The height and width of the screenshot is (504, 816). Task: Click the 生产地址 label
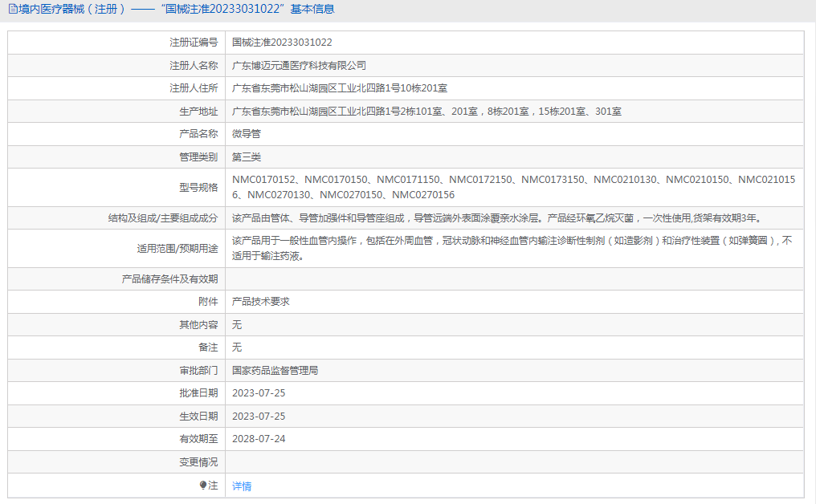pyautogui.click(x=198, y=112)
